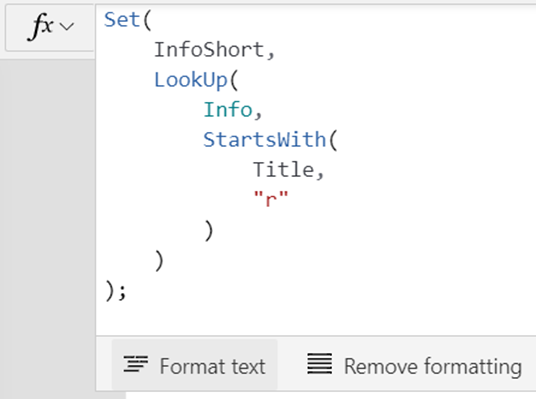Click the fx formula icon
Screen dimensions: 536x399
click(x=40, y=27)
